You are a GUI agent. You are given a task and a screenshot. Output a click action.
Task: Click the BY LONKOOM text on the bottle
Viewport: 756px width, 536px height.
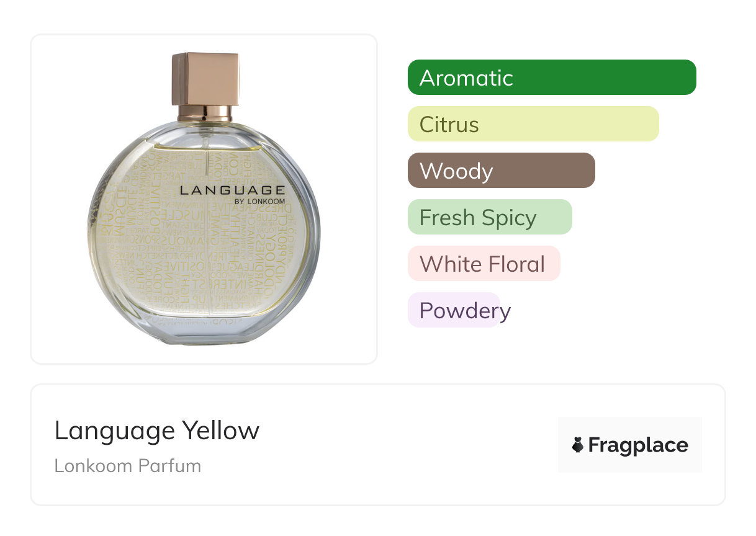tap(259, 201)
